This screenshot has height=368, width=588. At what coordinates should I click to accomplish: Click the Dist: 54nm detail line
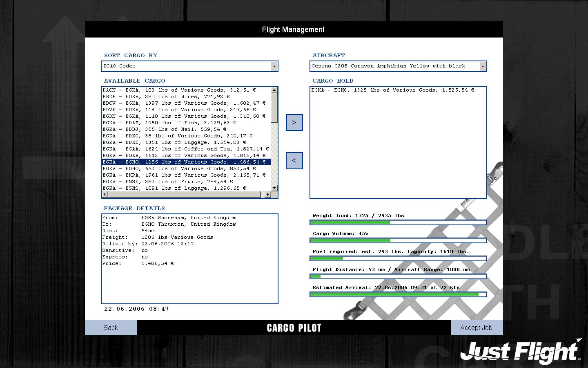[128, 231]
